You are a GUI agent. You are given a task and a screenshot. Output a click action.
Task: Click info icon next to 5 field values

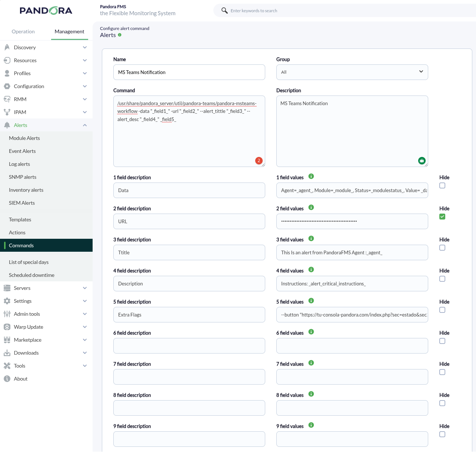(x=311, y=301)
